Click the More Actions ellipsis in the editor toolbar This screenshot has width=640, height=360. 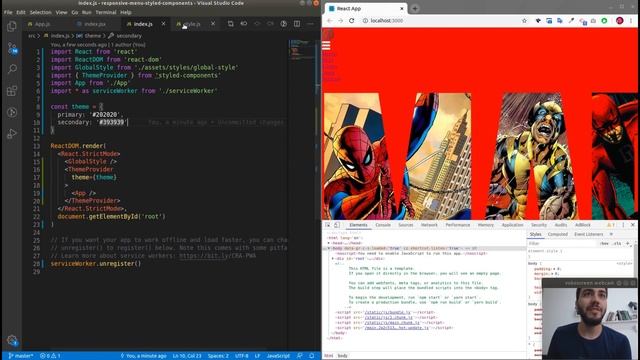coord(310,24)
